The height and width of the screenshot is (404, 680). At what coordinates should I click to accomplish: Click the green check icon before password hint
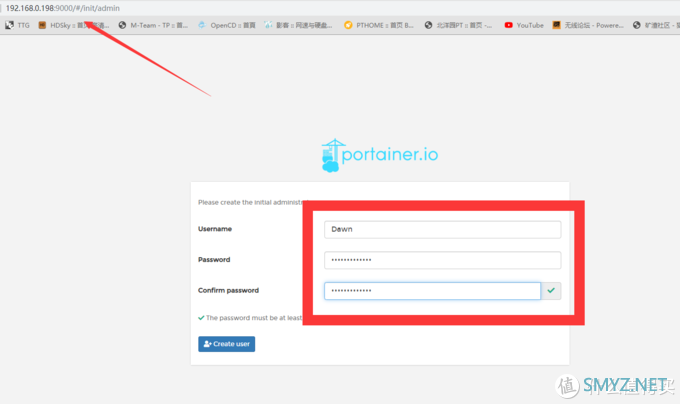201,318
